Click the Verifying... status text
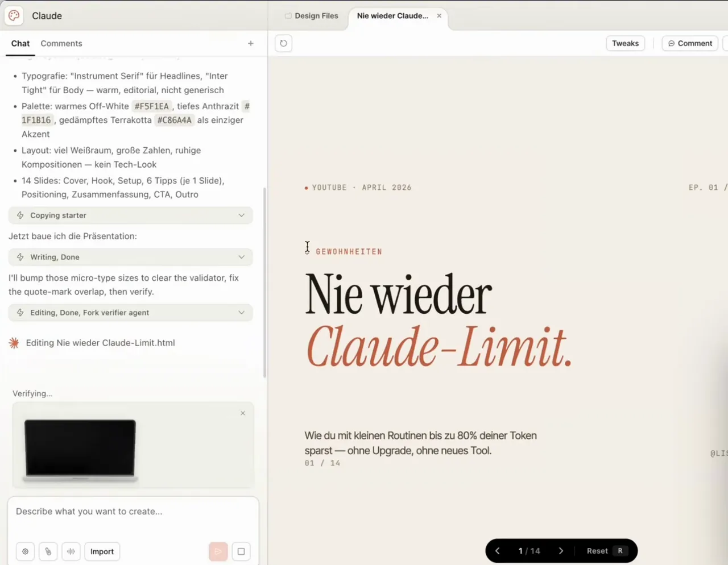This screenshot has width=728, height=565. (32, 393)
